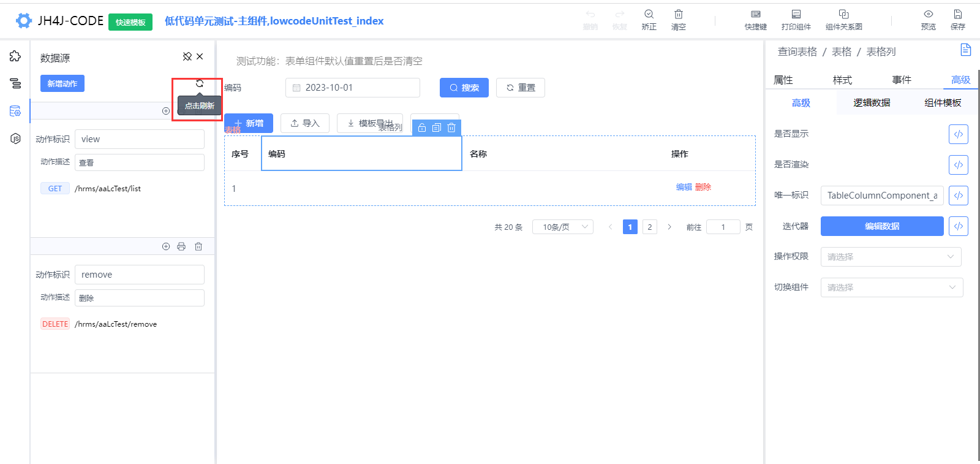Click the 动作描述 field containing 查看
This screenshot has height=464, width=980.
(140, 162)
